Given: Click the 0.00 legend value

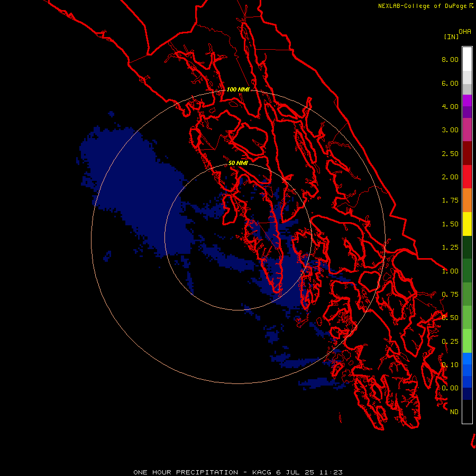Looking at the screenshot, I should click(450, 388).
